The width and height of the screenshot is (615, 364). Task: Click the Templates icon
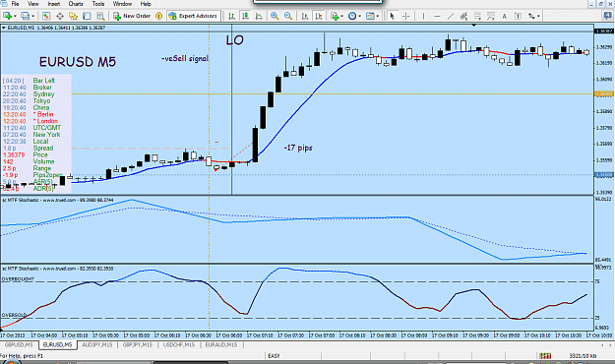(x=370, y=16)
